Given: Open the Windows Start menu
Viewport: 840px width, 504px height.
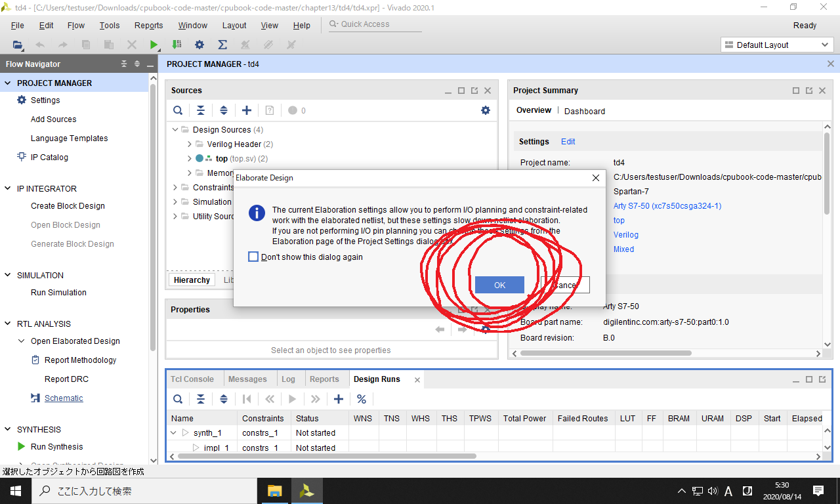Looking at the screenshot, I should click(14, 490).
